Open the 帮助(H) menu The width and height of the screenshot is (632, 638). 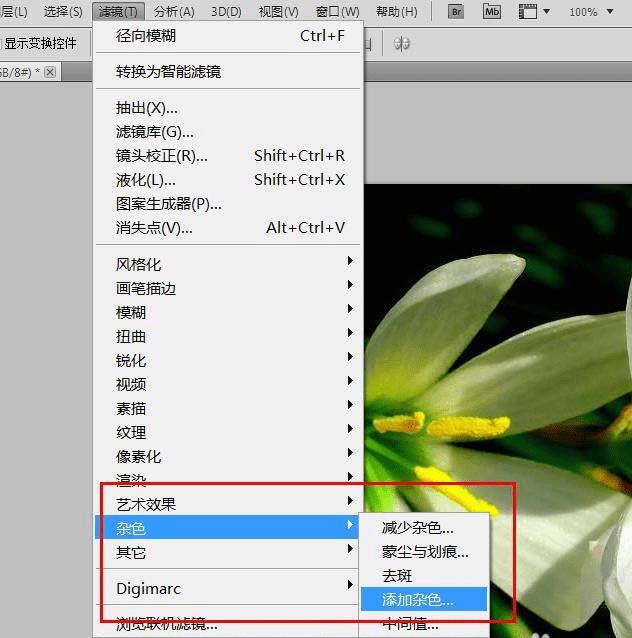(x=397, y=12)
